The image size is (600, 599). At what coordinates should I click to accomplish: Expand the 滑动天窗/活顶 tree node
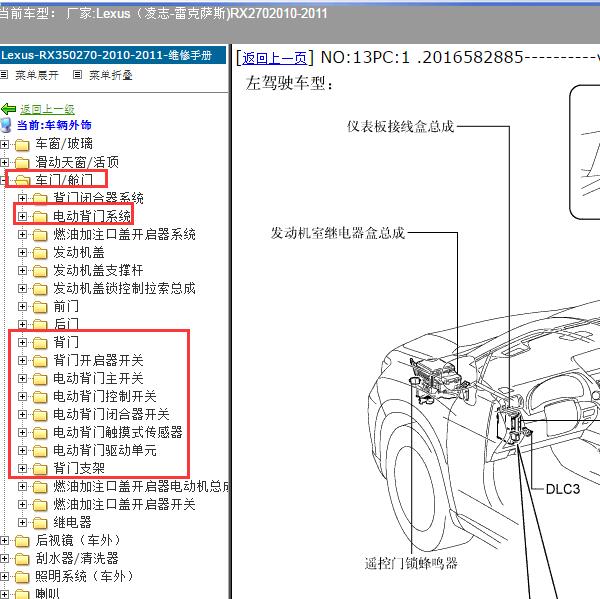pyautogui.click(x=4, y=162)
